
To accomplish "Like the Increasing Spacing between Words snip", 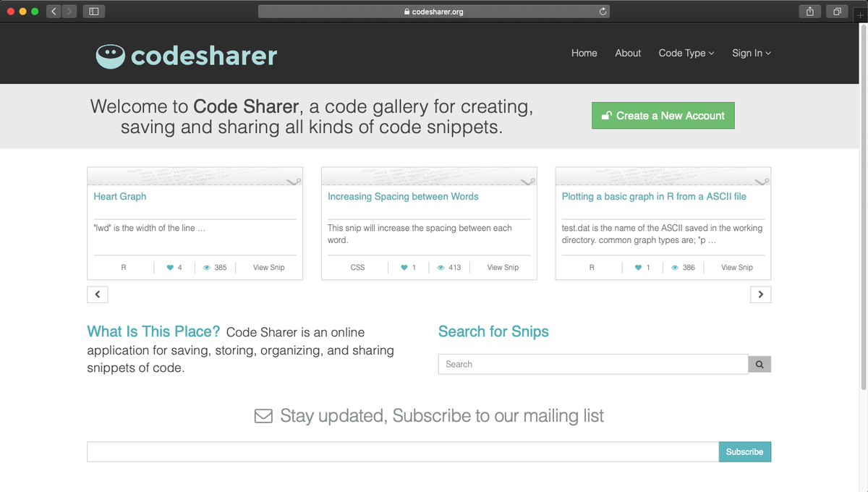I will pyautogui.click(x=404, y=268).
